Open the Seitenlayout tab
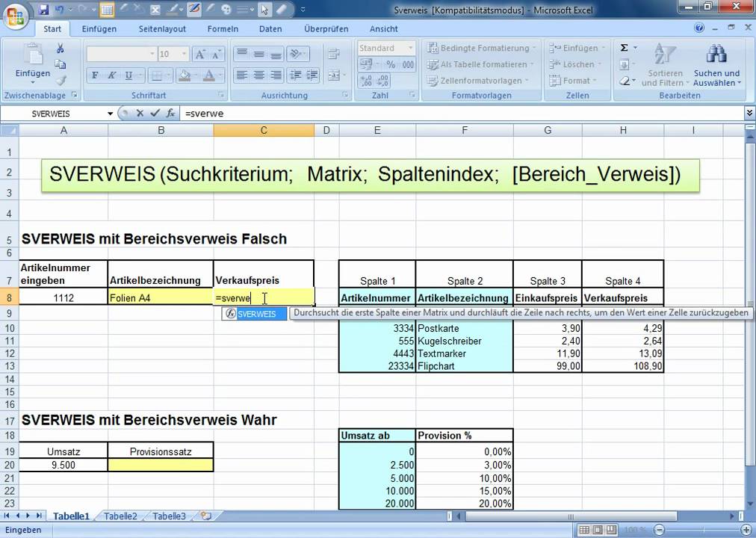Viewport: 756px width, 538px height. tap(162, 29)
